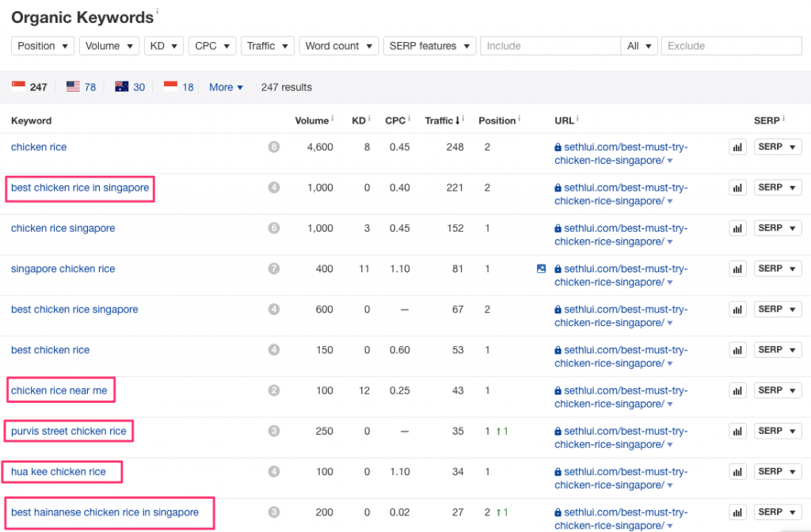This screenshot has height=532, width=811.
Task: Expand URL dropdown arrow in 'chicken rice singapore' row
Action: [670, 242]
